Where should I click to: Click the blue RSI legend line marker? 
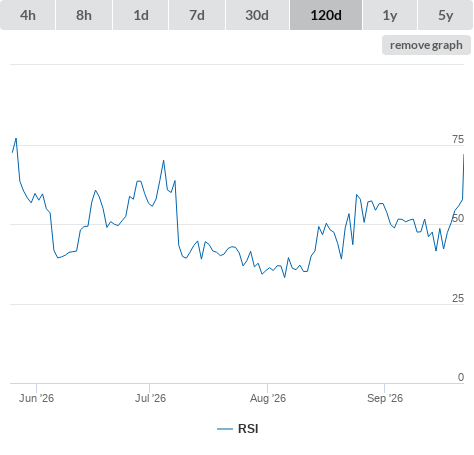[x=225, y=429]
